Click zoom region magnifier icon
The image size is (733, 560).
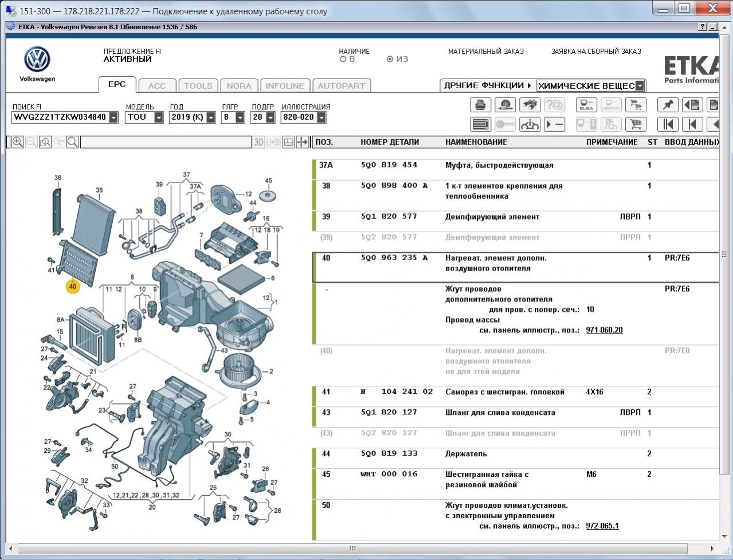(45, 142)
